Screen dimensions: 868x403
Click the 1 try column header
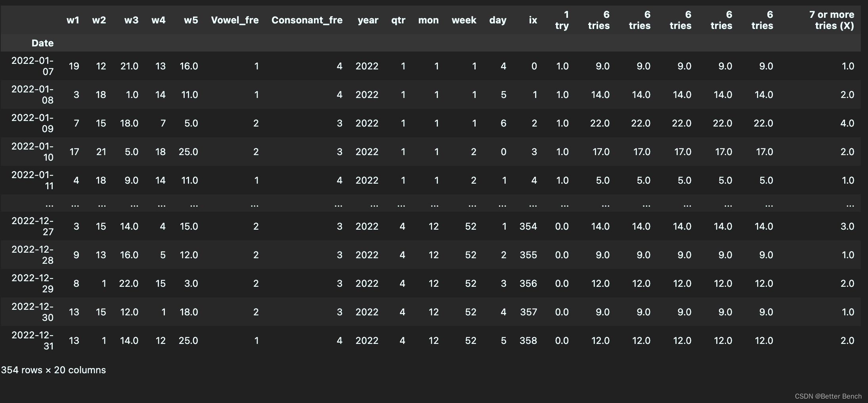pos(562,20)
